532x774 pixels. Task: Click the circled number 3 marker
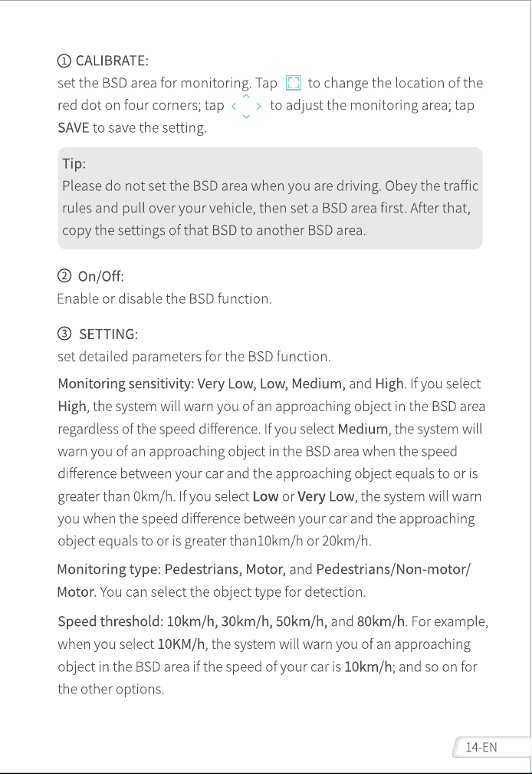(x=64, y=334)
